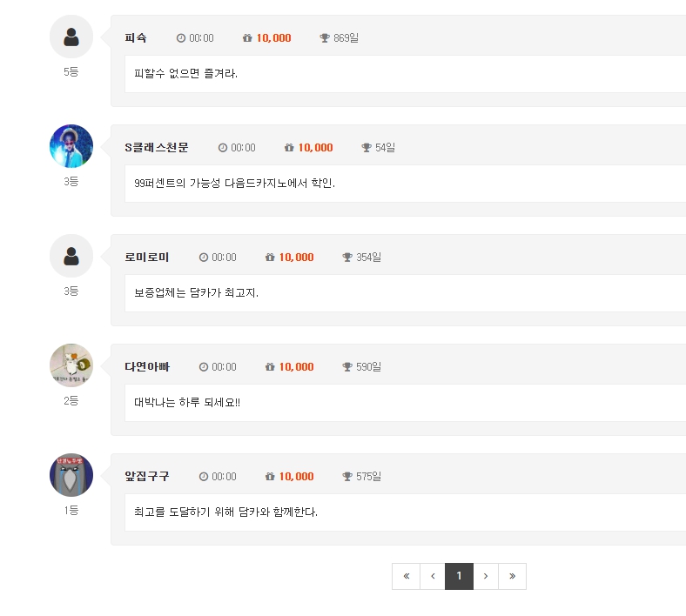Image resolution: width=686 pixels, height=616 pixels.
Task: Select page 1 in pagination
Action: coord(459,576)
